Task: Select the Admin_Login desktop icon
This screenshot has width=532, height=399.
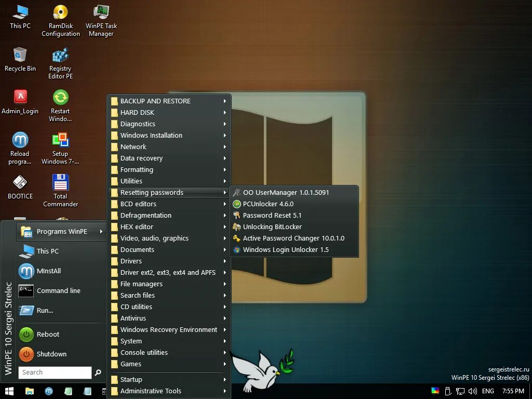Action: (x=20, y=102)
